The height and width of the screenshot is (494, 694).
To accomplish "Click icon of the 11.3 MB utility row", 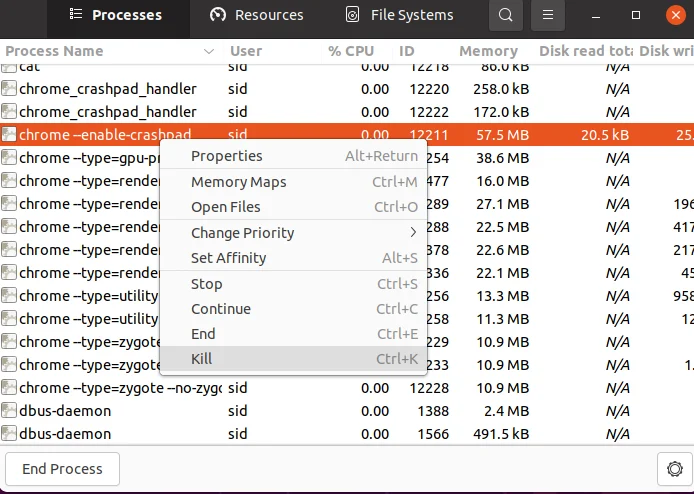I will pyautogui.click(x=9, y=319).
